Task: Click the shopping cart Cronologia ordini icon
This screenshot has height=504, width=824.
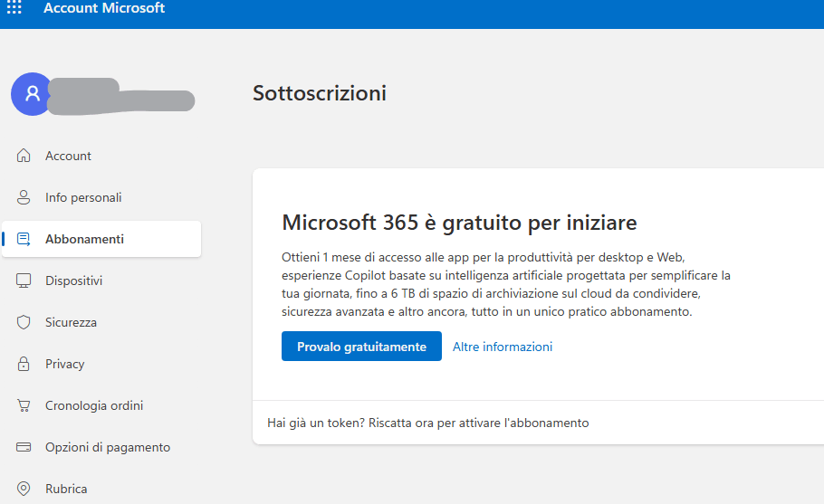Action: [24, 405]
